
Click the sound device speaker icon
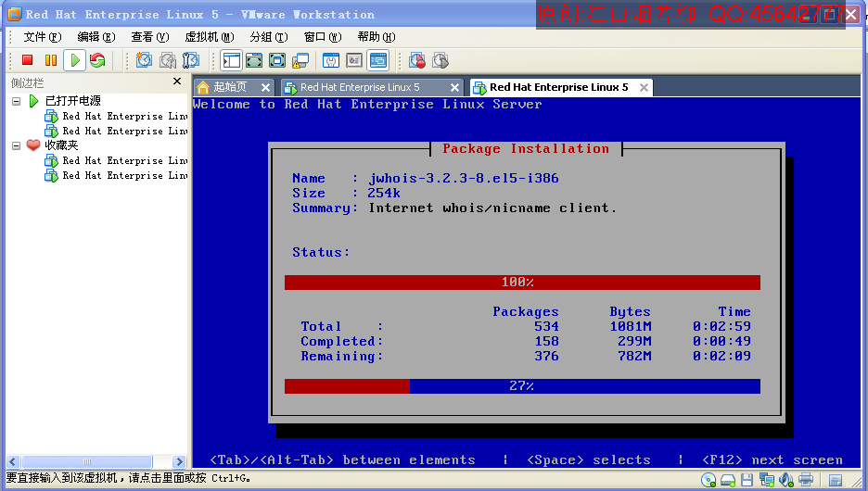[786, 479]
